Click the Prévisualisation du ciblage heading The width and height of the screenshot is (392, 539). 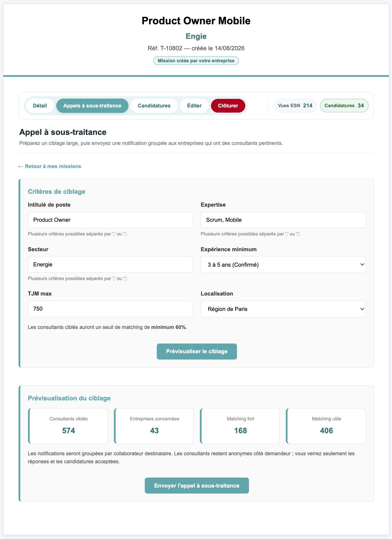(x=69, y=398)
